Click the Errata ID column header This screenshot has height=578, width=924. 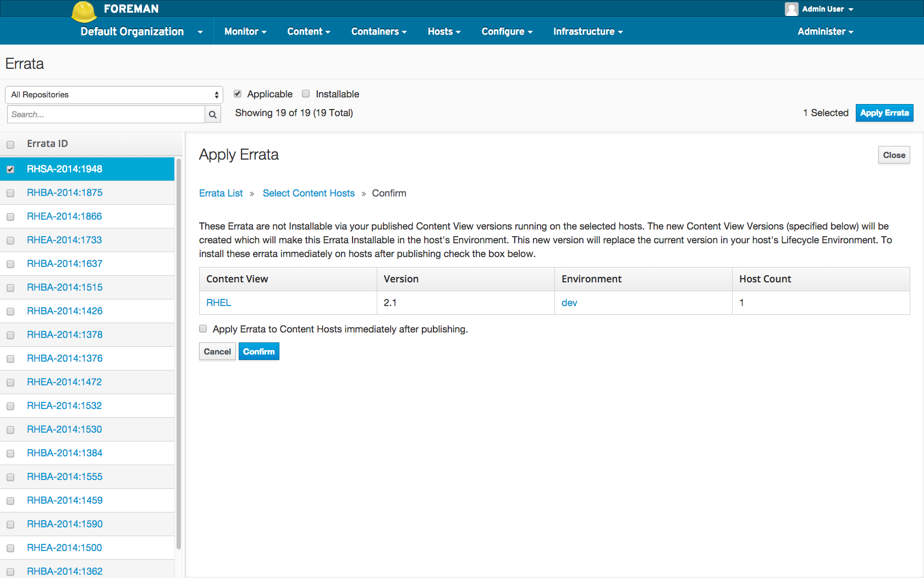pyautogui.click(x=47, y=144)
